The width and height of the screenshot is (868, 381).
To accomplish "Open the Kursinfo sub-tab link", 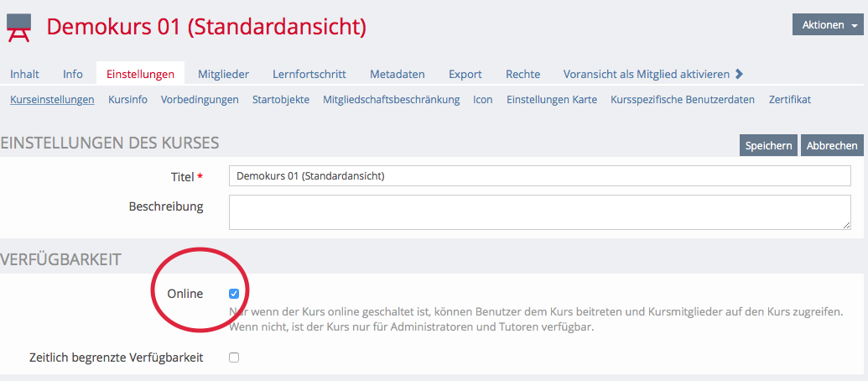I will pos(127,100).
